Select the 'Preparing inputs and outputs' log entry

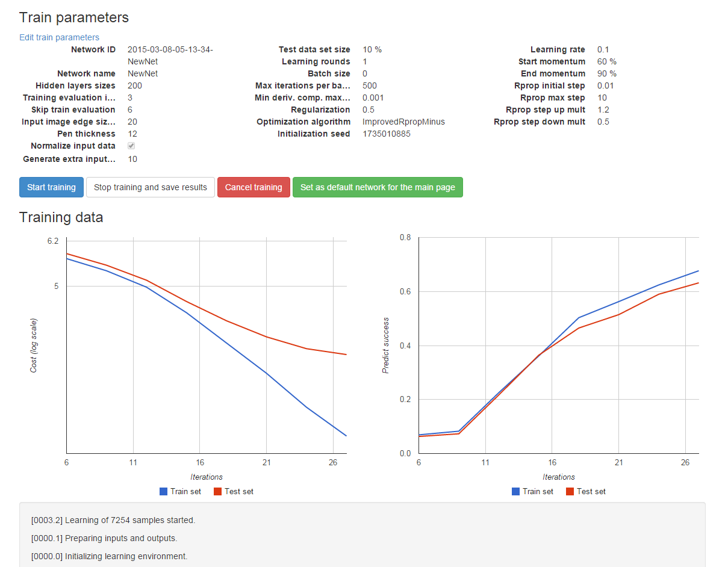click(x=104, y=538)
